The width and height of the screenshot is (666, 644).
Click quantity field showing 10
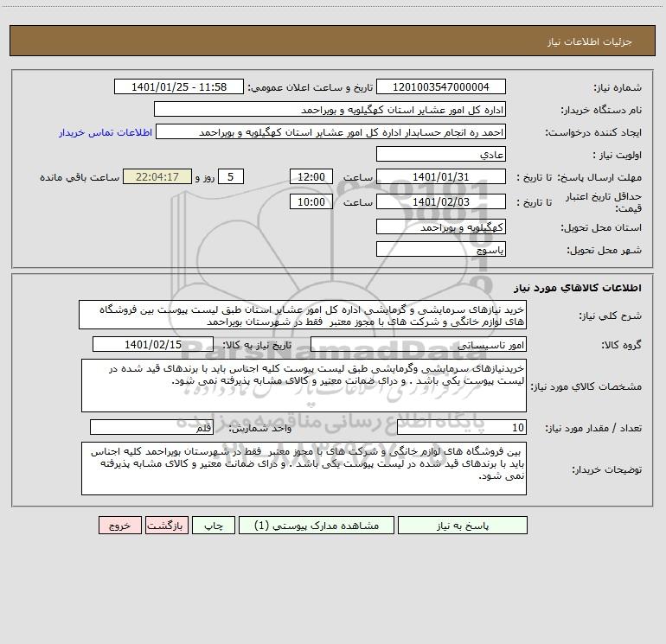pyautogui.click(x=462, y=428)
